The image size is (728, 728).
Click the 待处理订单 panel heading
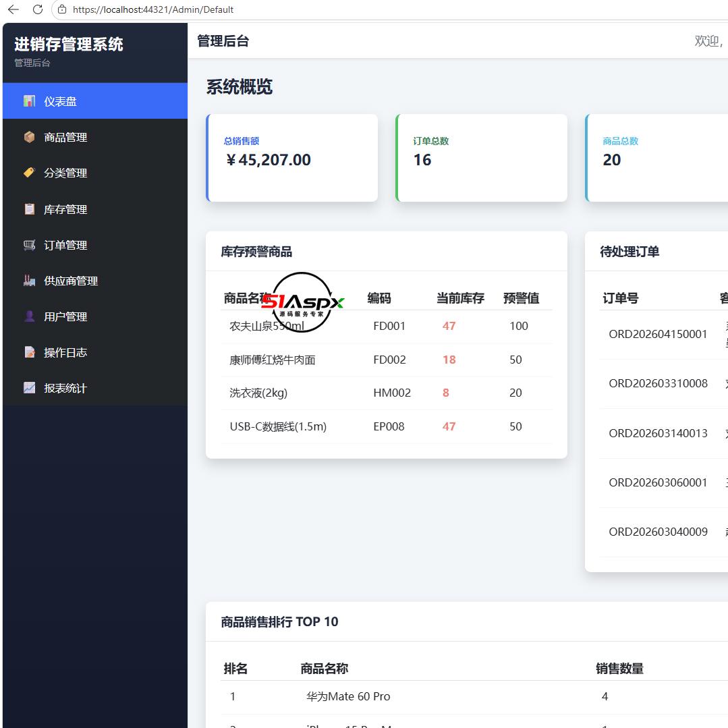tap(629, 252)
